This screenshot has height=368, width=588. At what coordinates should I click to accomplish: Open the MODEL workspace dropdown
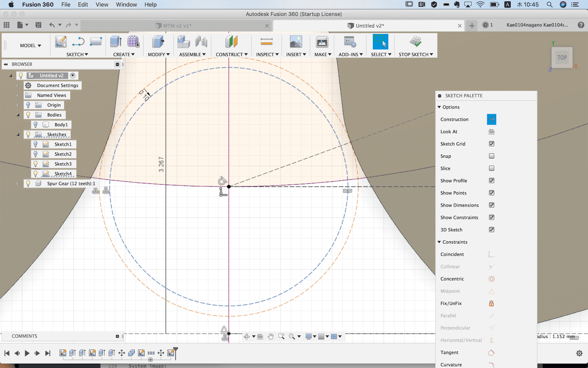pos(31,45)
